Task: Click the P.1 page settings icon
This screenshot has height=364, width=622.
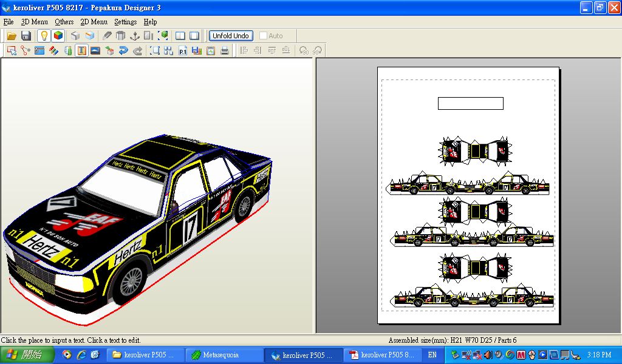Action: tap(183, 51)
